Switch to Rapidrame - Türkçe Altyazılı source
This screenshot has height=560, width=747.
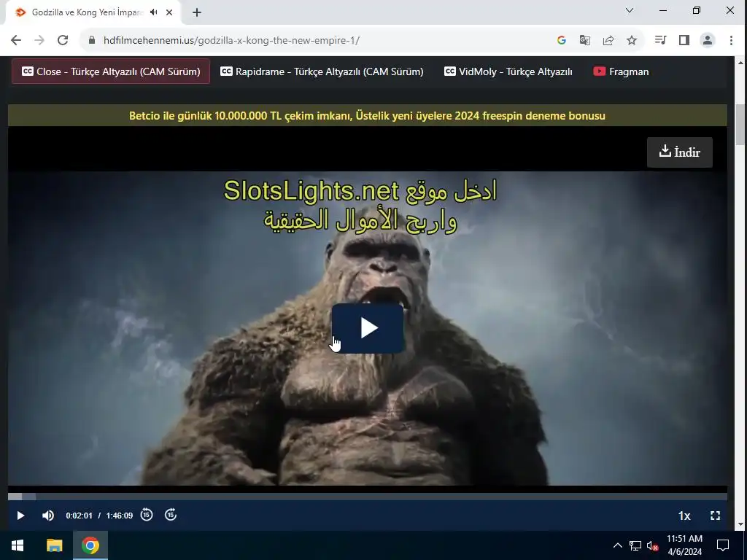tap(322, 71)
